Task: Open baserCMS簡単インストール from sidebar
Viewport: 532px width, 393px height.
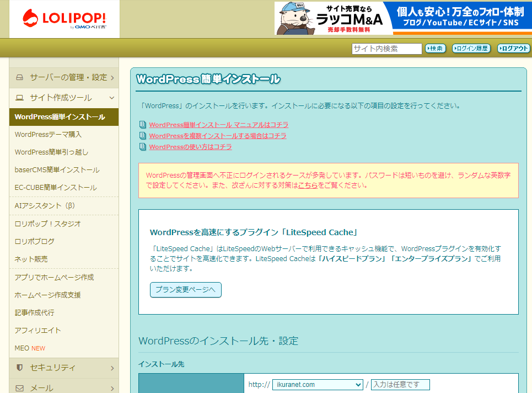Action: point(57,170)
